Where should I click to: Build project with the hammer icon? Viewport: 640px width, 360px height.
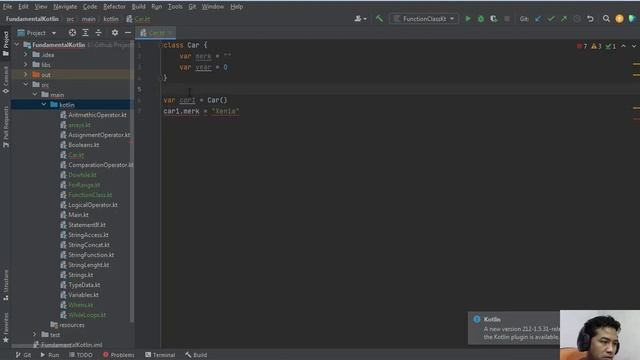tap(379, 19)
